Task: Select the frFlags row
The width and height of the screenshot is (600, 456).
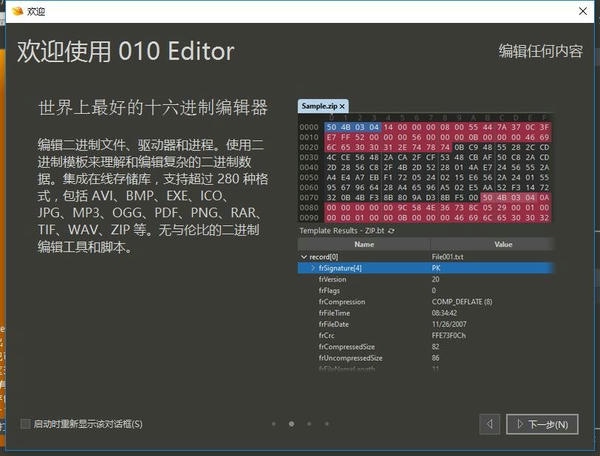Action: (426, 290)
